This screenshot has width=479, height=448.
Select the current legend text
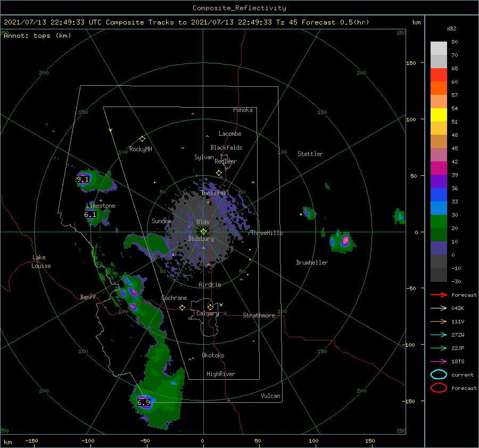[x=463, y=374]
